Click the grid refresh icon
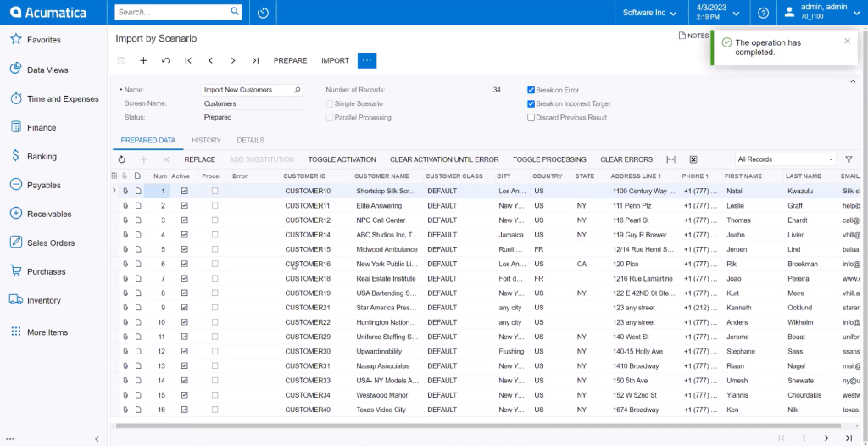 (122, 159)
